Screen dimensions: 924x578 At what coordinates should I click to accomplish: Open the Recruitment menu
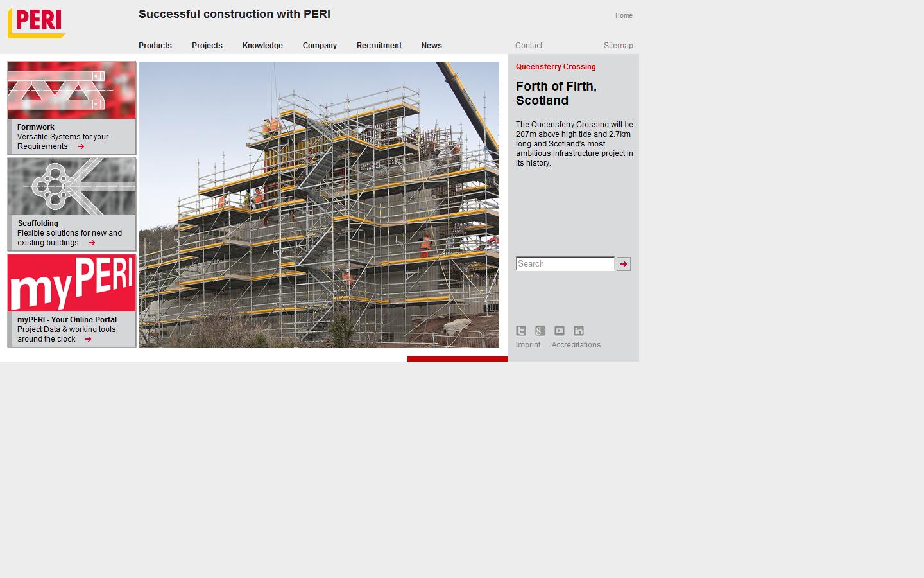point(379,45)
